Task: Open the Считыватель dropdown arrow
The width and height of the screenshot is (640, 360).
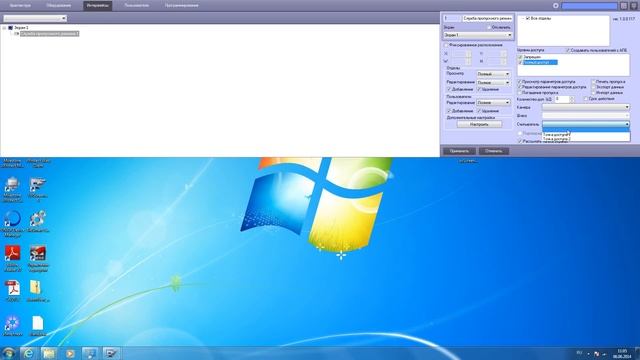Action: (x=627, y=124)
